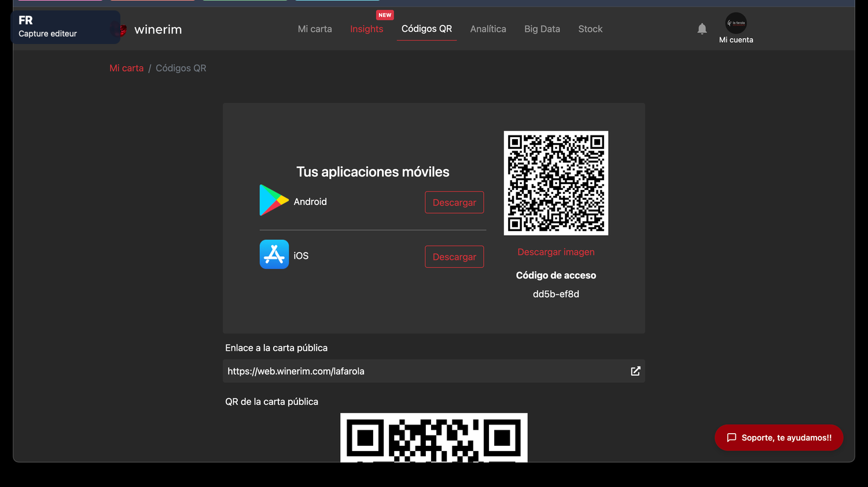868x487 pixels.
Task: Click the public menu QR code image
Action: click(x=434, y=438)
